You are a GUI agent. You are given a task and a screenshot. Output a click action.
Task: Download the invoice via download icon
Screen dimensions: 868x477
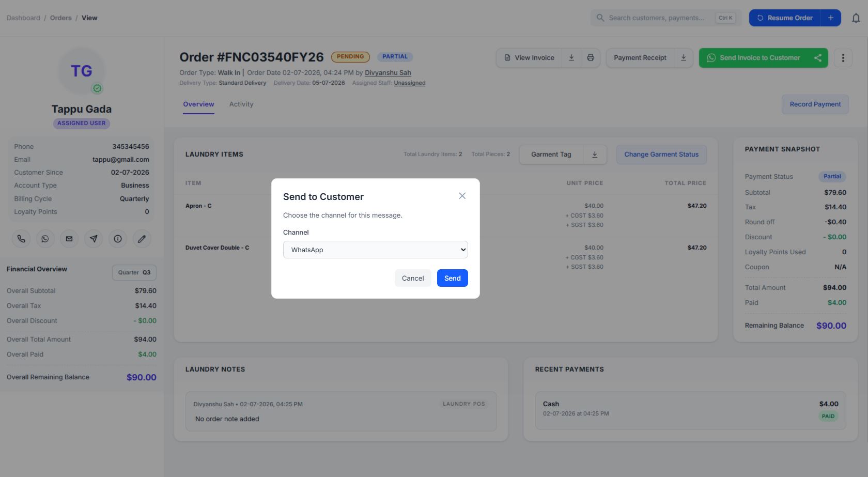pos(571,58)
